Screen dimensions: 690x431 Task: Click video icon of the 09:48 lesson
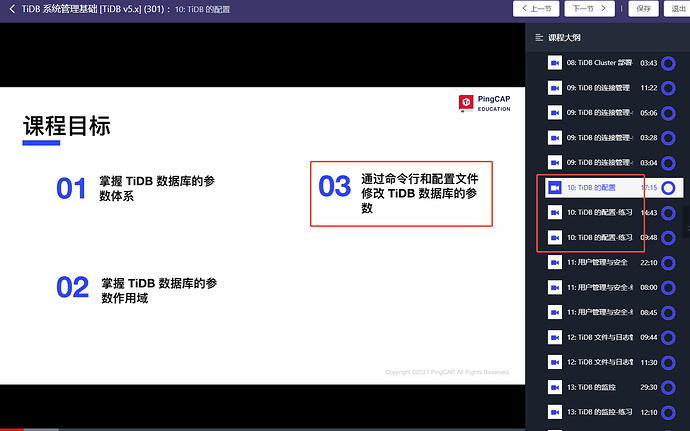tap(554, 238)
